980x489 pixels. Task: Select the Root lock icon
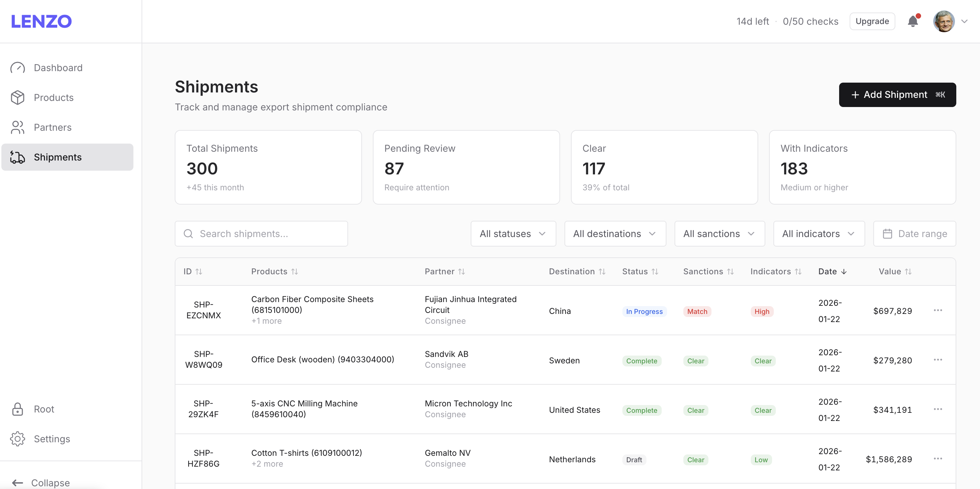18,409
